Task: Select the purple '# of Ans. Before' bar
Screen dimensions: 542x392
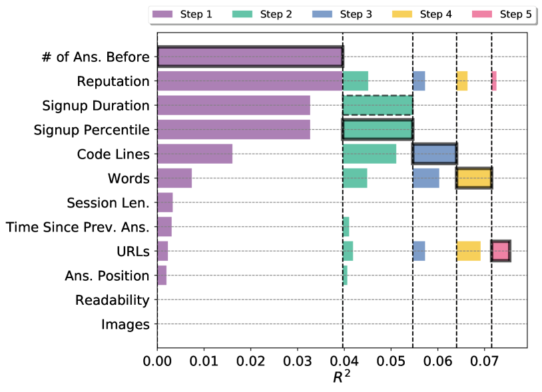Action: [x=250, y=57]
